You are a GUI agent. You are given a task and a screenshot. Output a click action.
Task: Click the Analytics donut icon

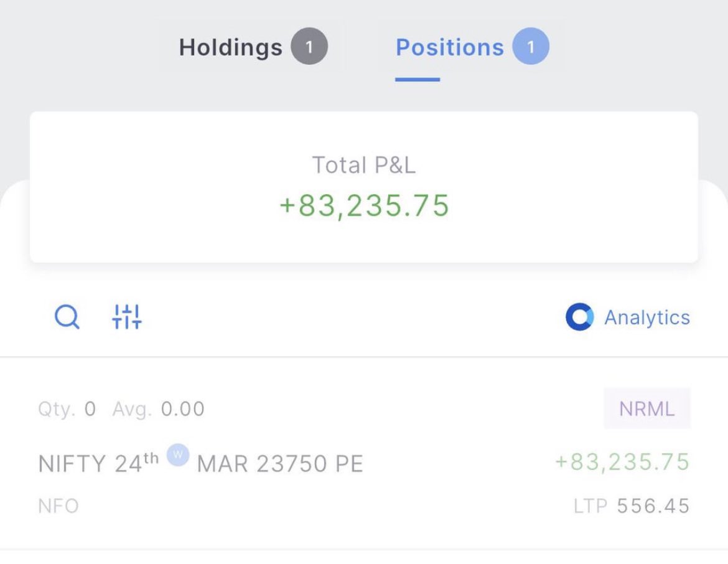click(579, 317)
